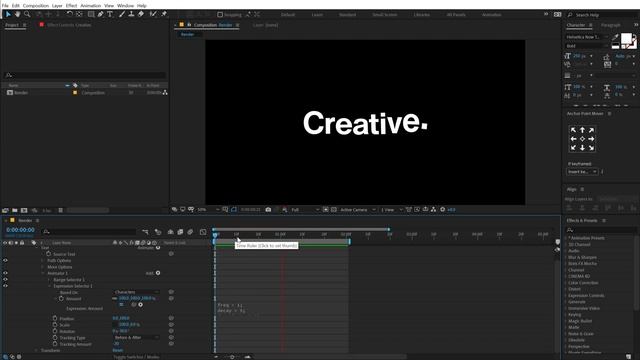640x360 pixels.
Task: Open the 1 View layout dropdown
Action: point(391,209)
